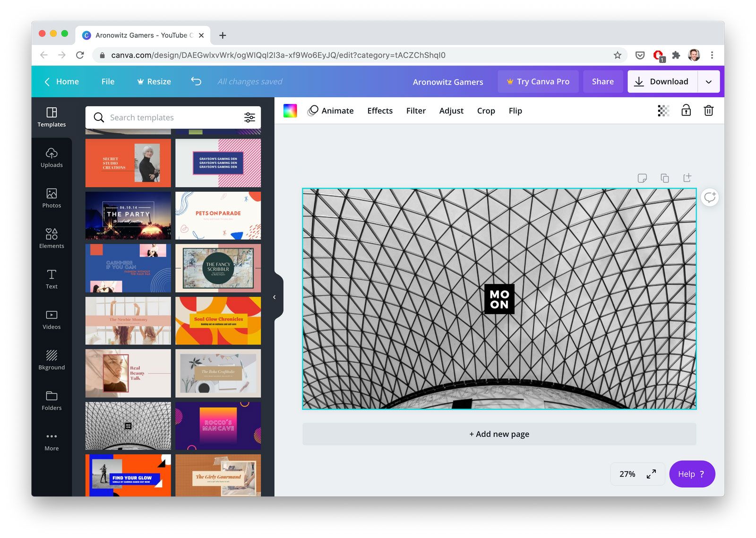This screenshot has width=756, height=538.
Task: Select the Rocco's Man Cave template
Action: point(218,426)
